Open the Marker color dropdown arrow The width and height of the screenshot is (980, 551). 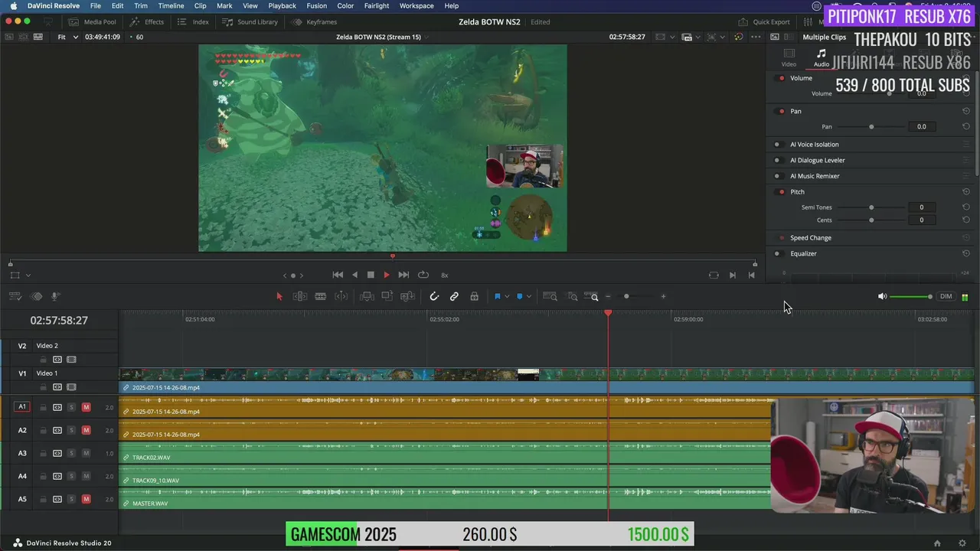click(529, 297)
